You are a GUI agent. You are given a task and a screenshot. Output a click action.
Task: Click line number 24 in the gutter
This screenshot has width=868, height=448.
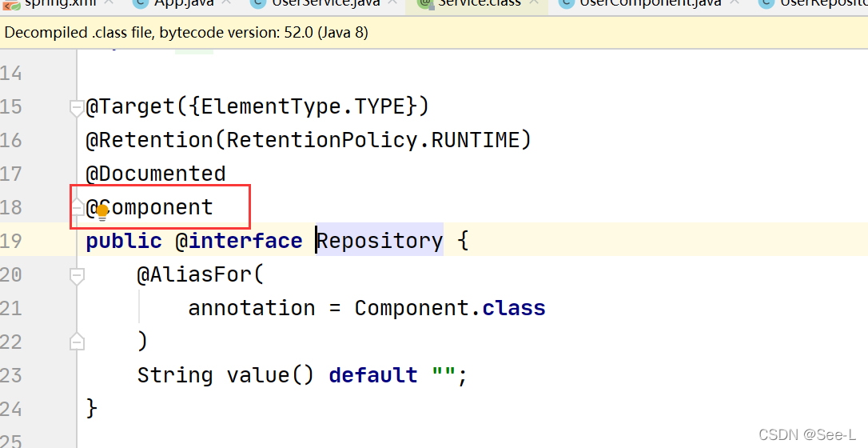[11, 410]
